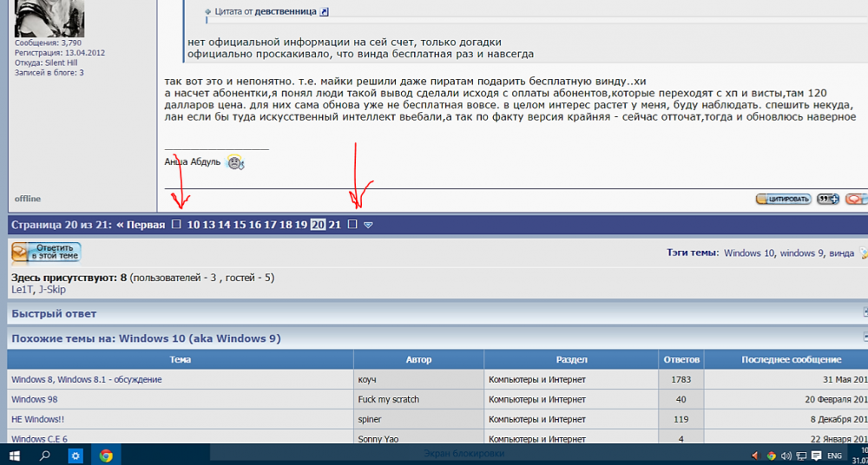Click the Раздел column header
Screen dimensions: 868x465
tap(571, 360)
